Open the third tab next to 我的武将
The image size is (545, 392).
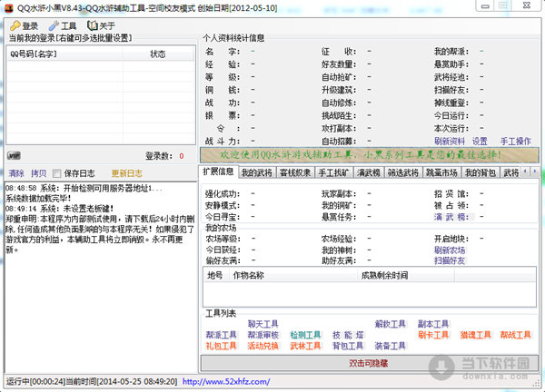pos(295,172)
